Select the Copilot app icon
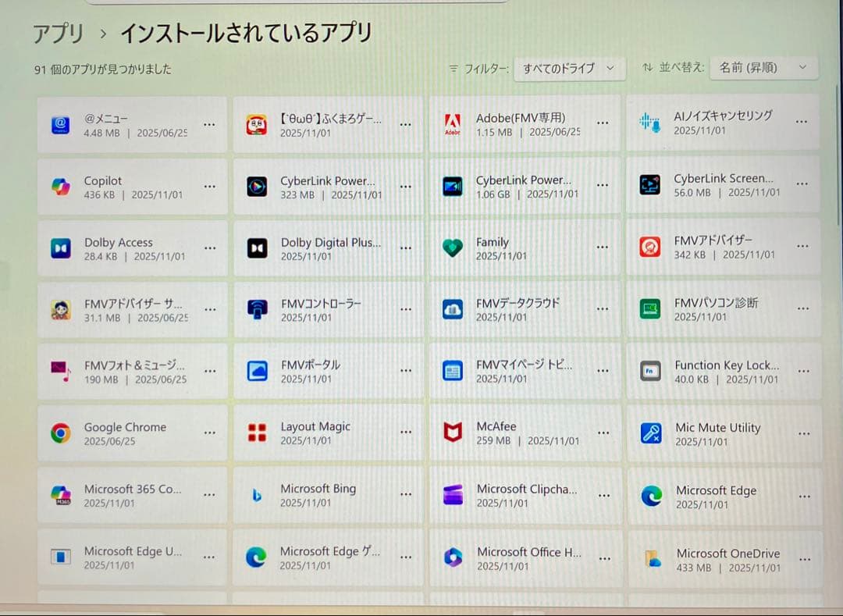The image size is (843, 616). 61,186
